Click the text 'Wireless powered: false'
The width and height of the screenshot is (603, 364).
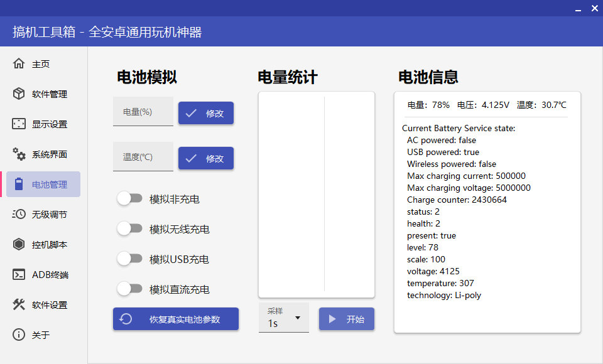[452, 164]
